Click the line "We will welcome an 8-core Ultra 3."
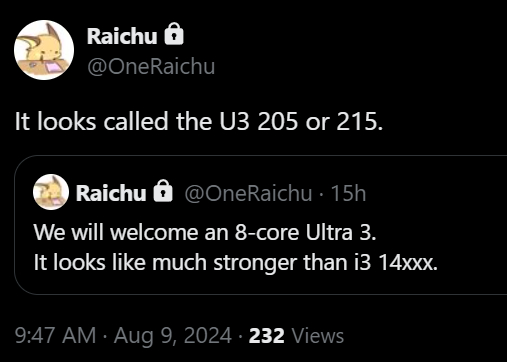507x362 pixels. 205,232
